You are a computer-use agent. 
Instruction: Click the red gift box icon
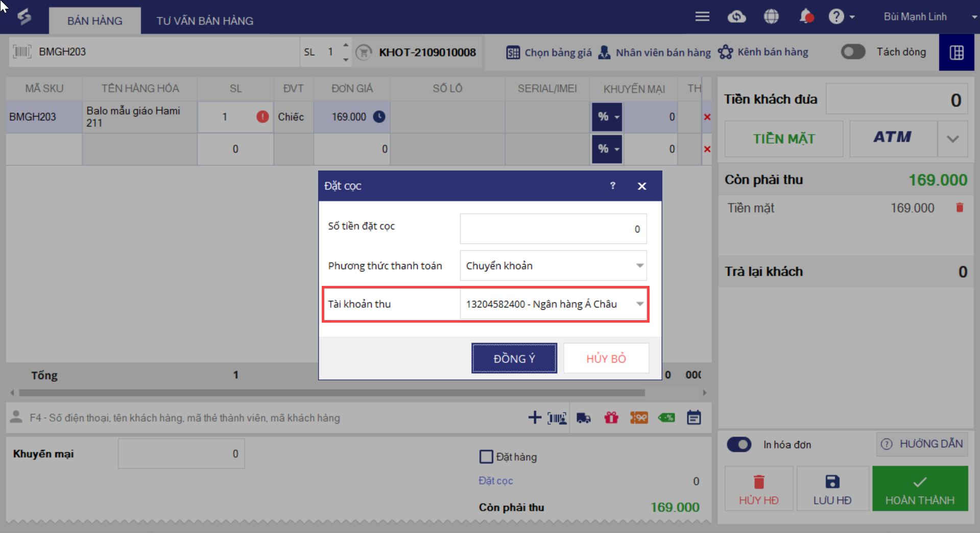[x=611, y=418]
